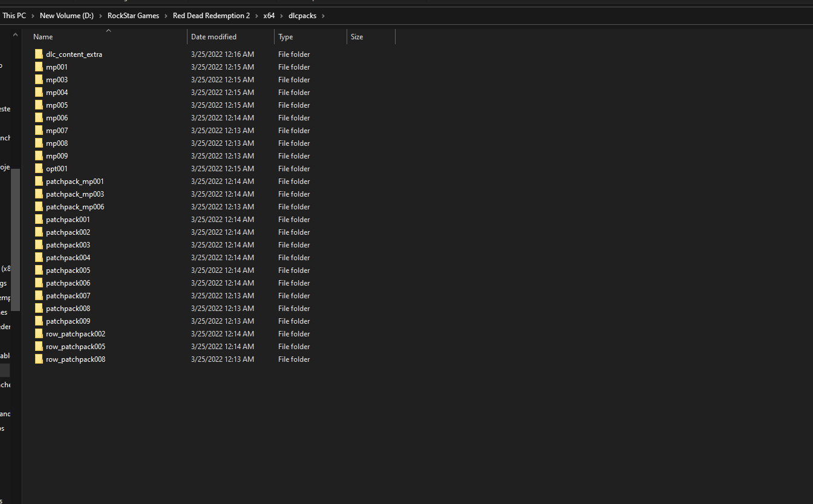
Task: Expand chevron after New Volume (D:) breadcrumb
Action: click(101, 16)
